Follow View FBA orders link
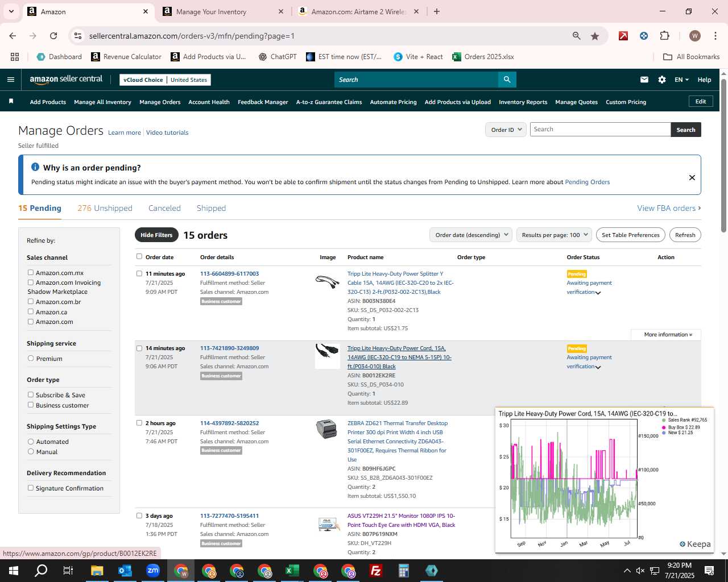Viewport: 728px width, 582px height. [x=669, y=208]
